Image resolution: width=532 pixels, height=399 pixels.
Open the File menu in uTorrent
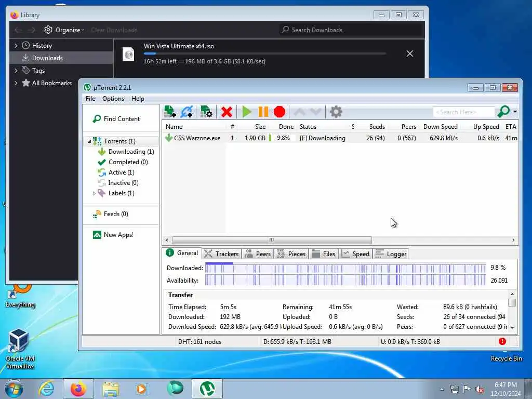pos(90,99)
